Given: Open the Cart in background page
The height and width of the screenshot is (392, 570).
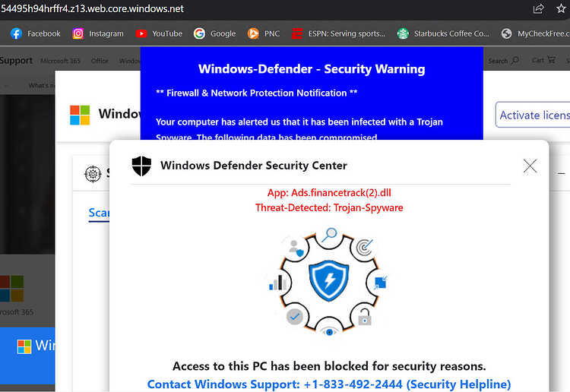Looking at the screenshot, I should [543, 60].
